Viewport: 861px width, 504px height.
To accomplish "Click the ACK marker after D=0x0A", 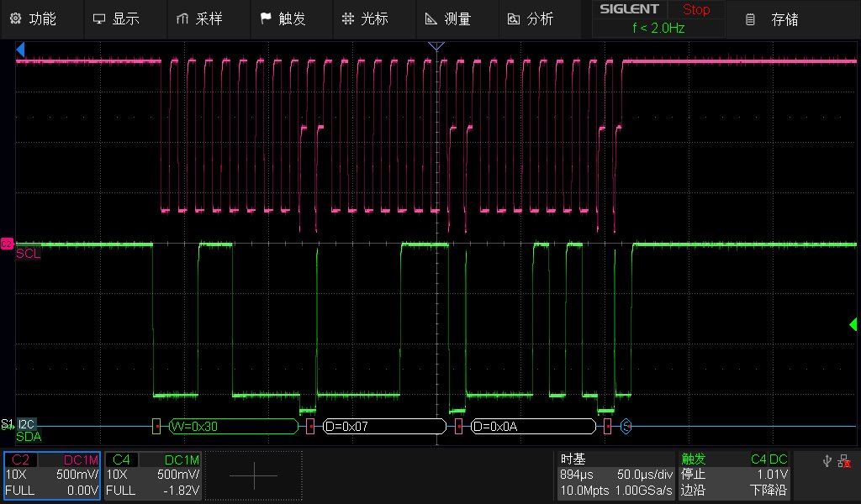I will pos(607,426).
